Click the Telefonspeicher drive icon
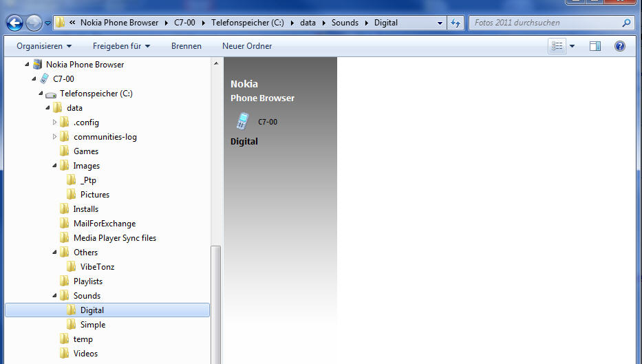 tap(51, 94)
